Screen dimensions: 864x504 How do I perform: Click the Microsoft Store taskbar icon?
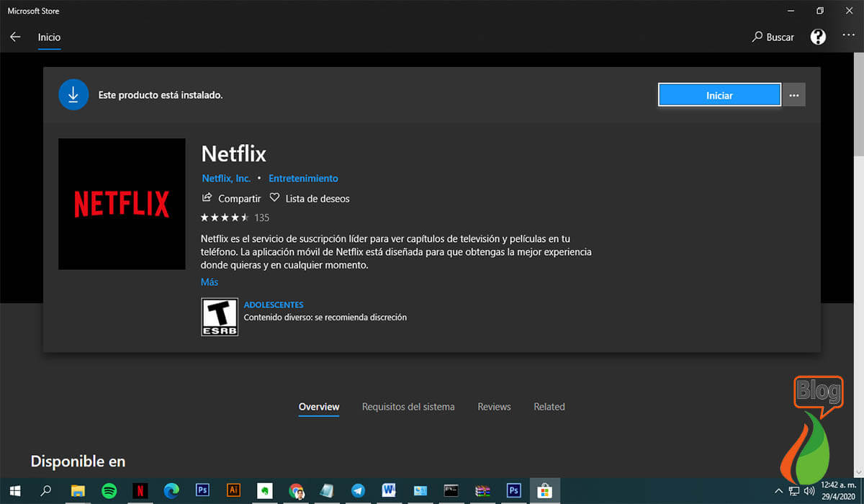(544, 490)
